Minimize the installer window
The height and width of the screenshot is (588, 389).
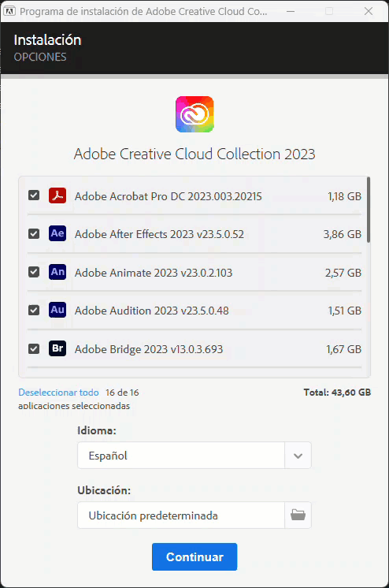(291, 11)
